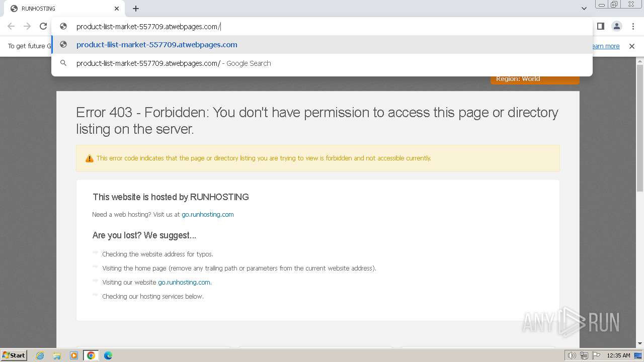Click the Error 403 Forbidden heading
Viewport: 644px width, 362px height.
(x=317, y=121)
